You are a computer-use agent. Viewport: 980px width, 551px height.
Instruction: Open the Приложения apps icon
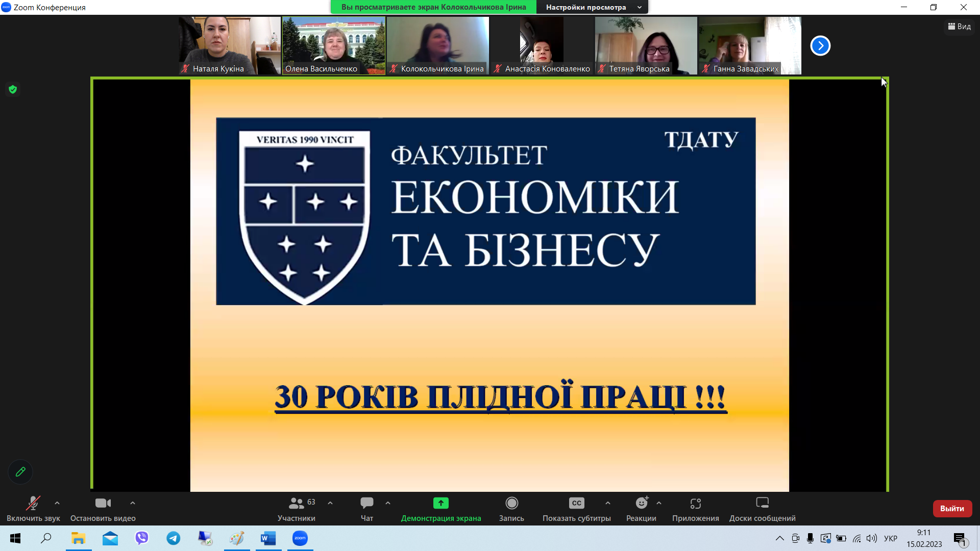(695, 504)
